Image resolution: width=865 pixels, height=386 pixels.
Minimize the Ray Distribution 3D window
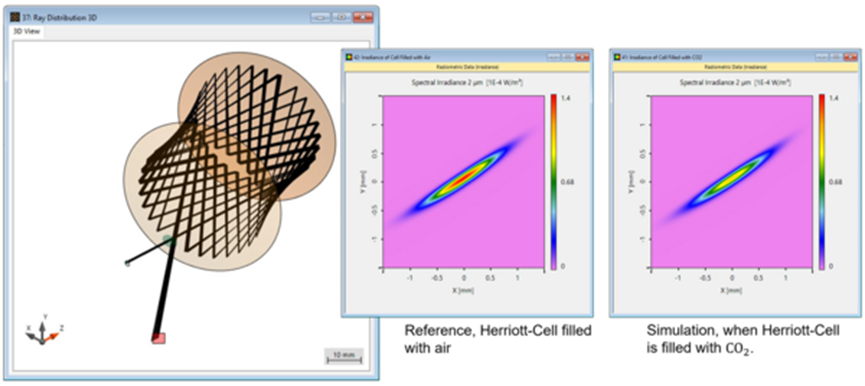click(320, 17)
